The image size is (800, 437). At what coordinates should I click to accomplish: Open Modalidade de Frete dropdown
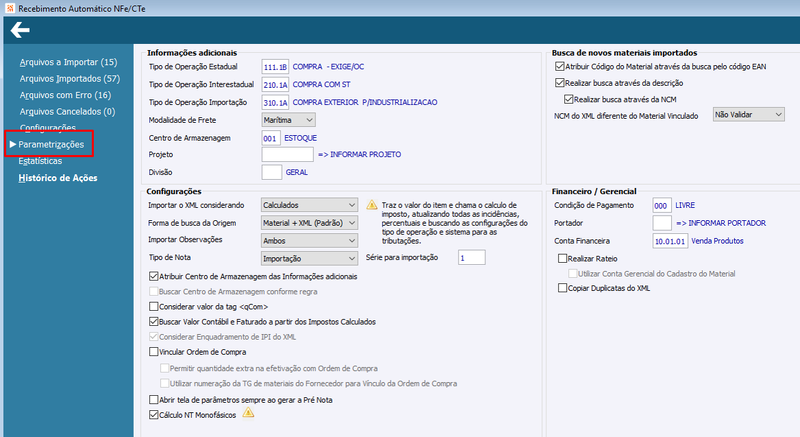pyautogui.click(x=288, y=120)
